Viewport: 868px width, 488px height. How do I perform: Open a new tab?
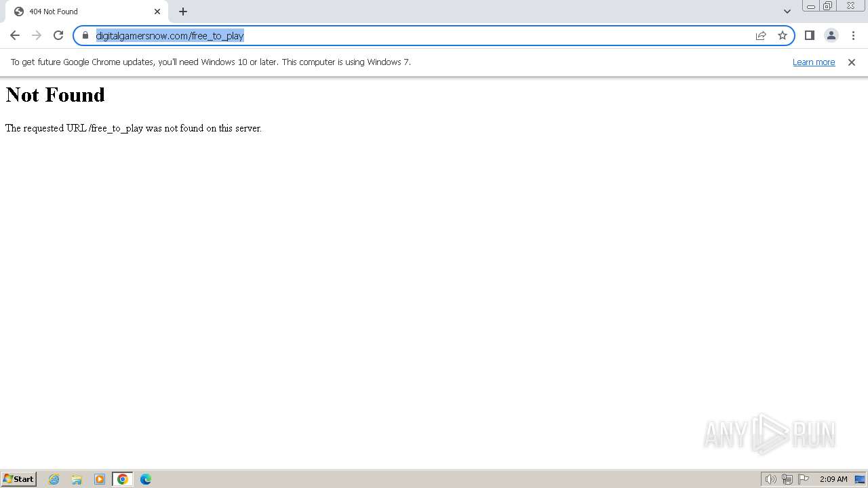[183, 12]
